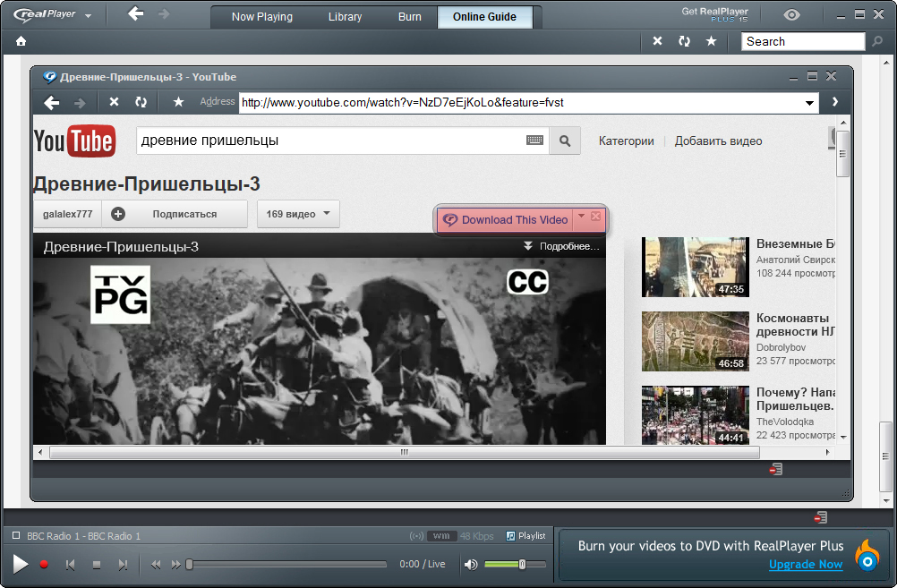The width and height of the screenshot is (897, 588).
Task: Click the playback seek slider
Action: click(x=286, y=565)
